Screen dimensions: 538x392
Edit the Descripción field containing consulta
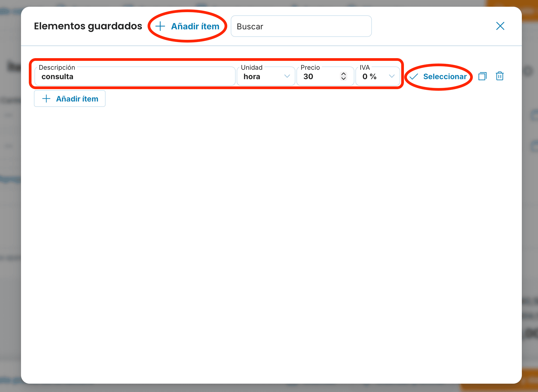click(135, 76)
